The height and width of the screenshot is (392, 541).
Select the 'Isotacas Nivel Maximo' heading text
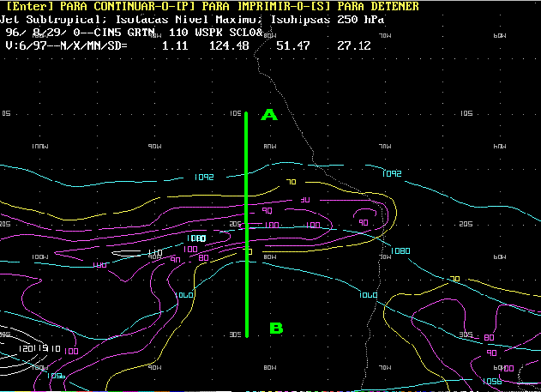click(x=189, y=20)
